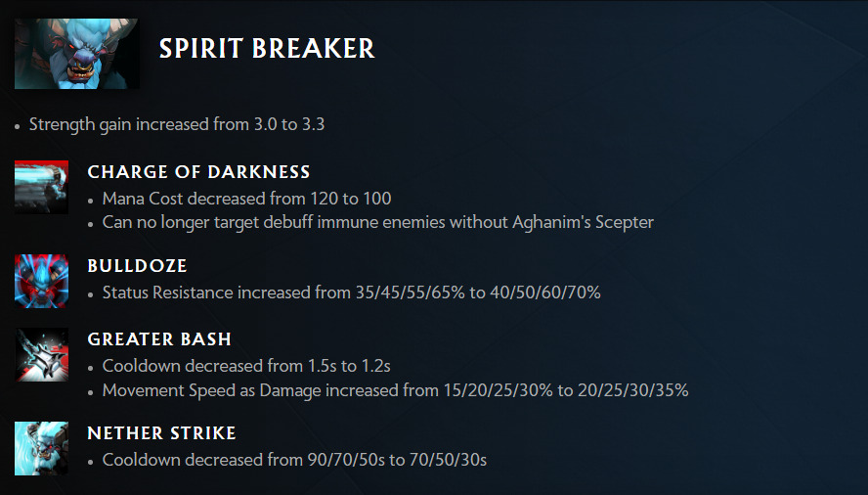The image size is (868, 495).
Task: Select the GREATER BASH heading text
Action: (x=159, y=339)
